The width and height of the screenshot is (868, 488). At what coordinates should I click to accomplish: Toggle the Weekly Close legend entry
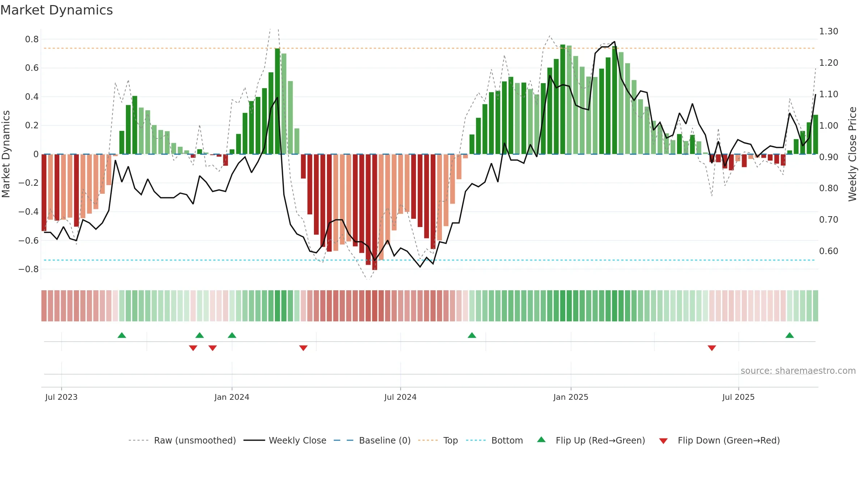point(285,440)
